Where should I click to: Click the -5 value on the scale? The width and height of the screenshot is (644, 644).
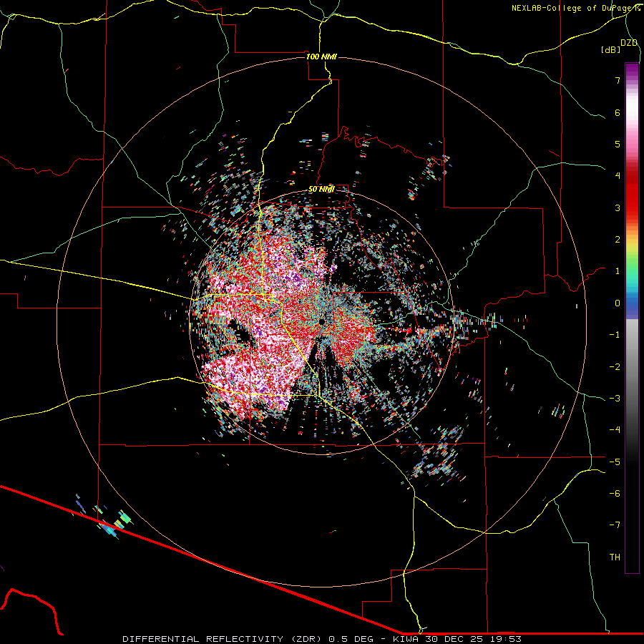pos(615,462)
